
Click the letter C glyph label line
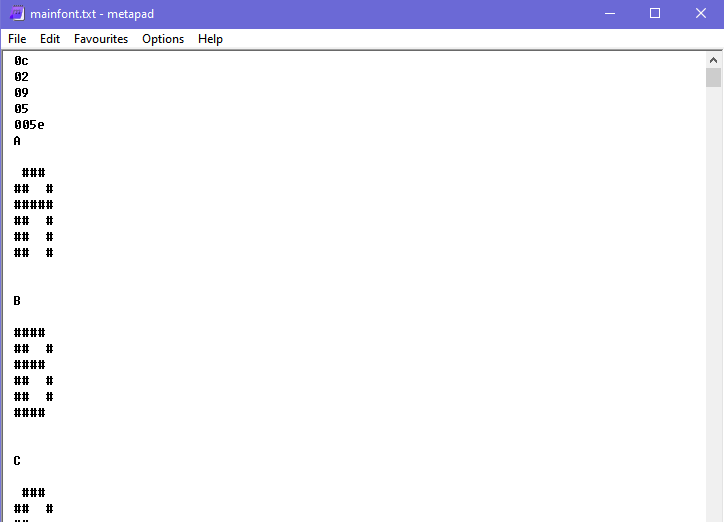click(18, 461)
